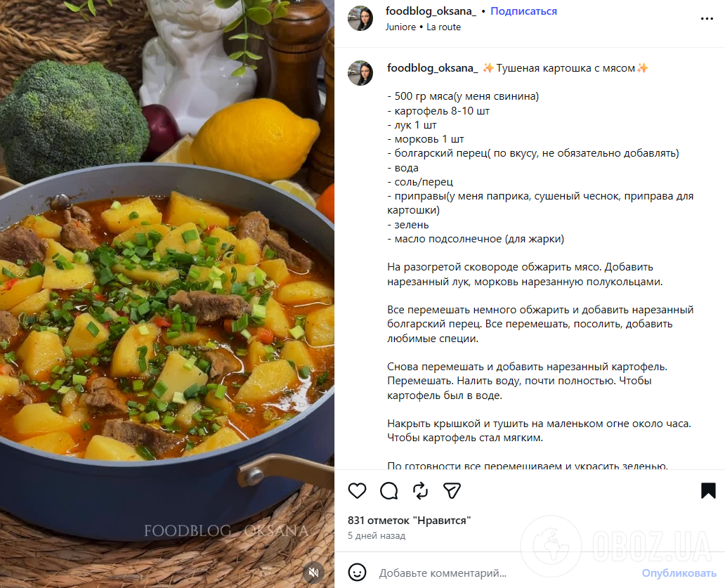Follow the account via Подписаться
The image size is (725, 588).
click(x=523, y=11)
